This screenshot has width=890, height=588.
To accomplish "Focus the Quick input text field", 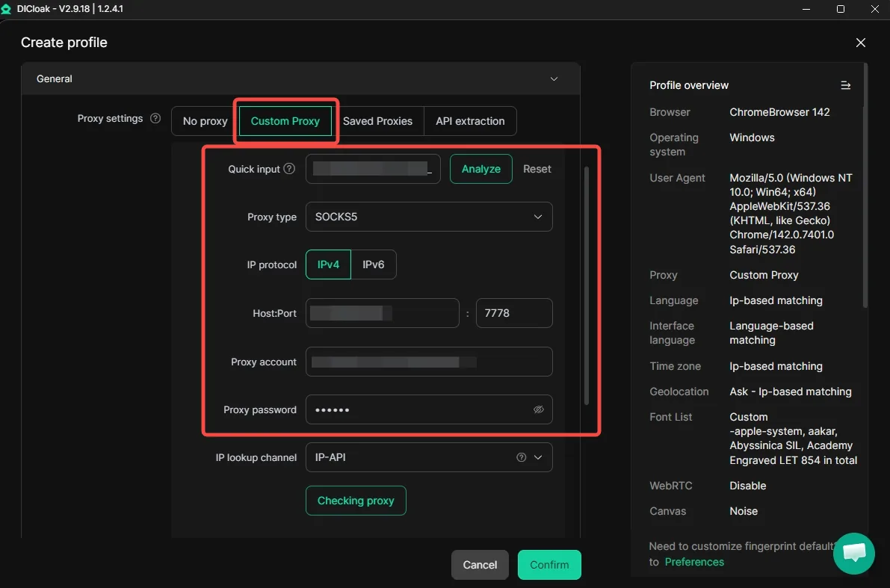I will [x=373, y=169].
